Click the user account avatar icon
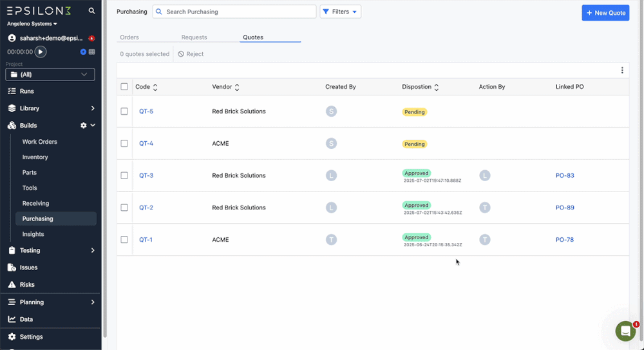This screenshot has width=644, height=350. 12,38
